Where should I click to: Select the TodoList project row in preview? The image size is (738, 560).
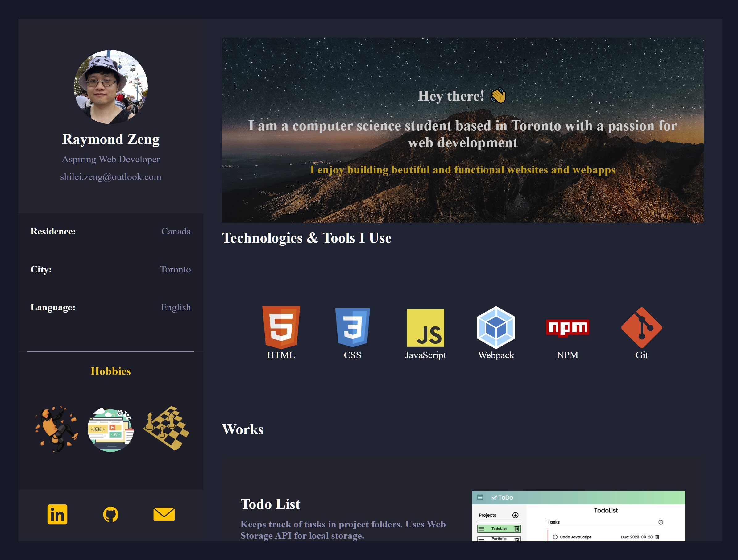[499, 529]
